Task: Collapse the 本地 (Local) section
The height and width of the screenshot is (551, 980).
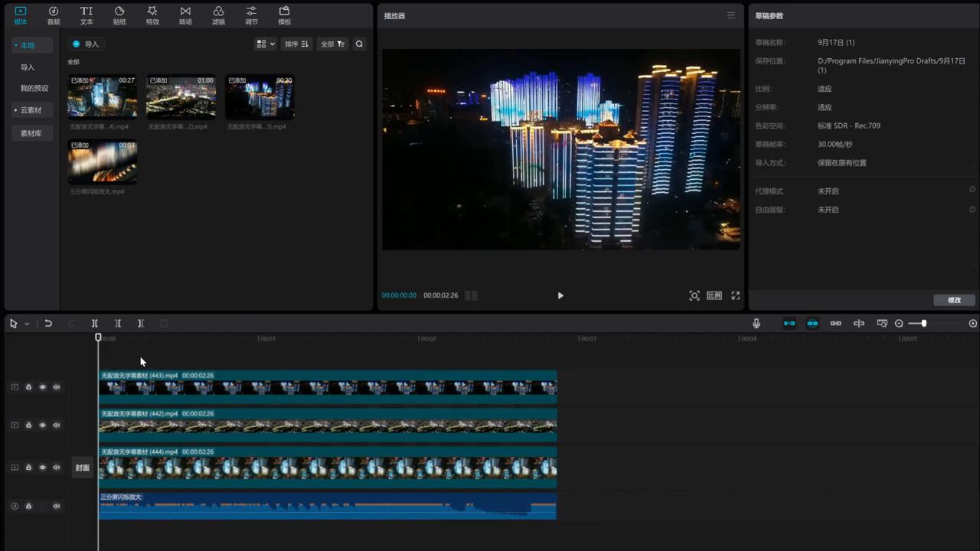Action: click(31, 45)
